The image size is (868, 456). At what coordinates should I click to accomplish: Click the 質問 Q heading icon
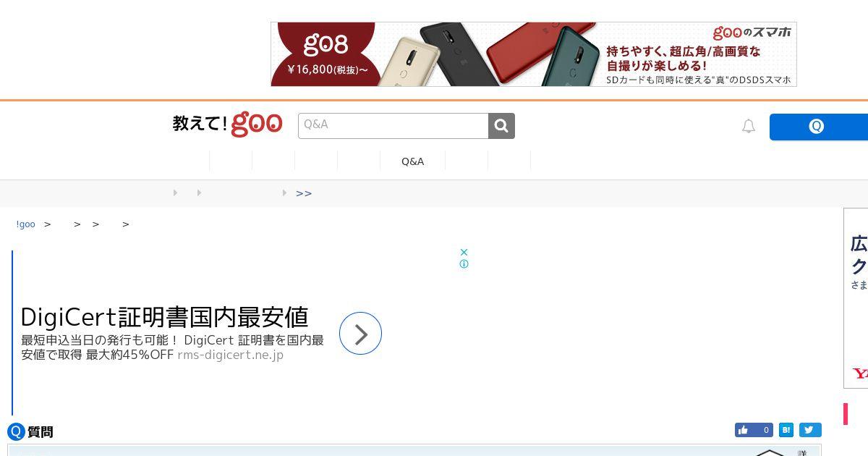(16, 432)
